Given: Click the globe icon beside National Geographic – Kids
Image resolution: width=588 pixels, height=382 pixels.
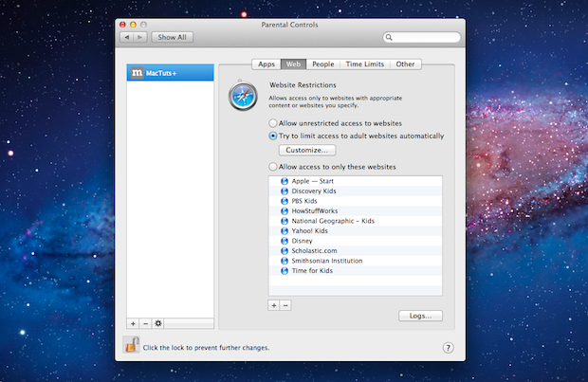Looking at the screenshot, I should (285, 221).
